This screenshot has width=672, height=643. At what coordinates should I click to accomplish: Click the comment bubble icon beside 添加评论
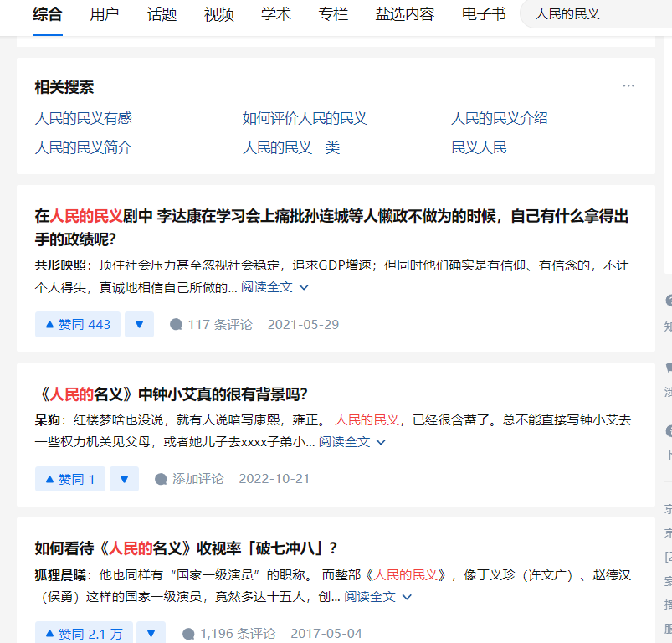coord(161,479)
